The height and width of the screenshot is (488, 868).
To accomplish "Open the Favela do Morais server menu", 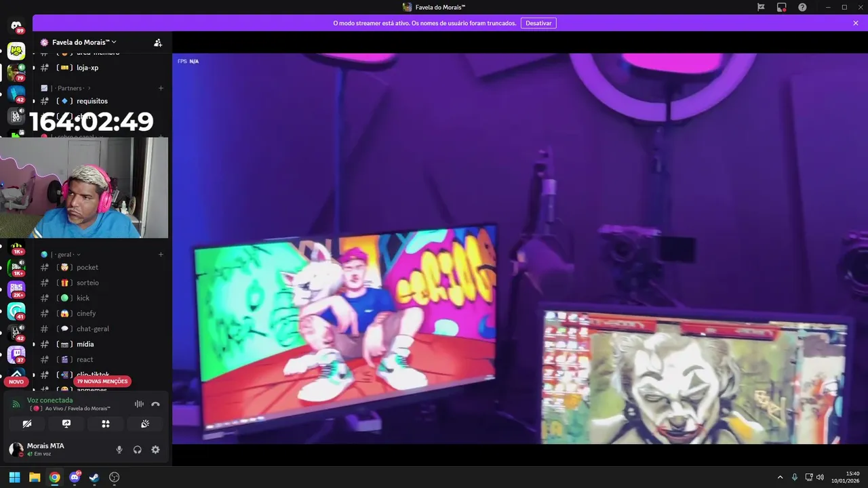I will click(x=84, y=42).
